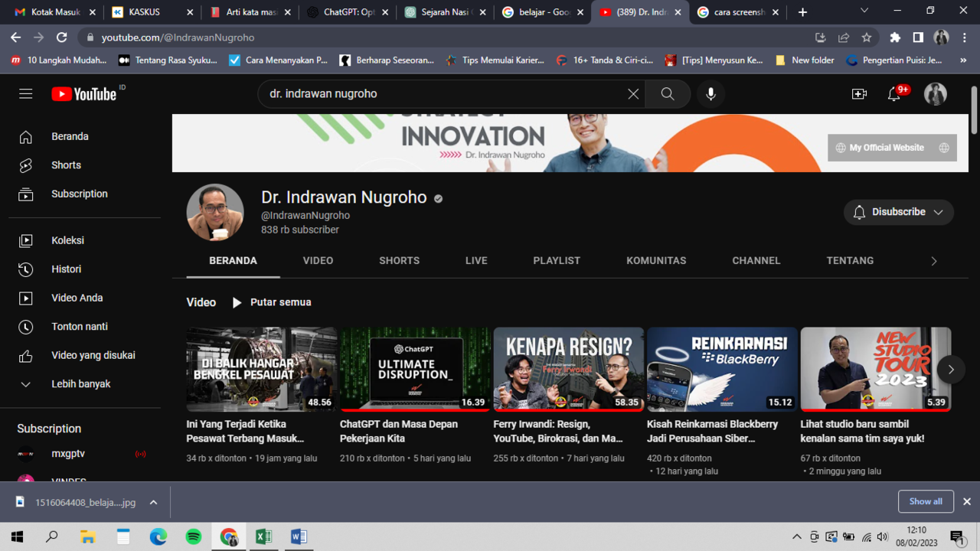Open Excel from the taskbar
The height and width of the screenshot is (551, 980).
(x=263, y=536)
